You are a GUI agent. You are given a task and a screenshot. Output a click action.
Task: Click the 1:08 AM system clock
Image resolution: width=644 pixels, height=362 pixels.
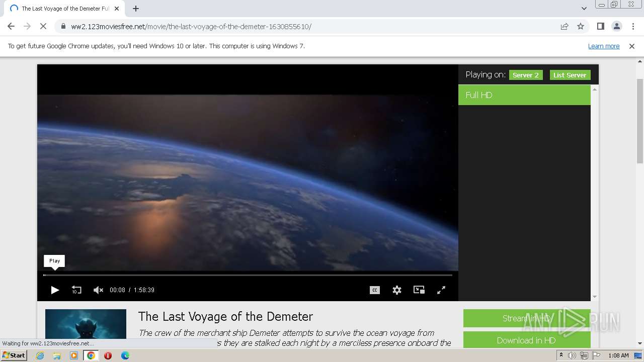click(x=618, y=355)
